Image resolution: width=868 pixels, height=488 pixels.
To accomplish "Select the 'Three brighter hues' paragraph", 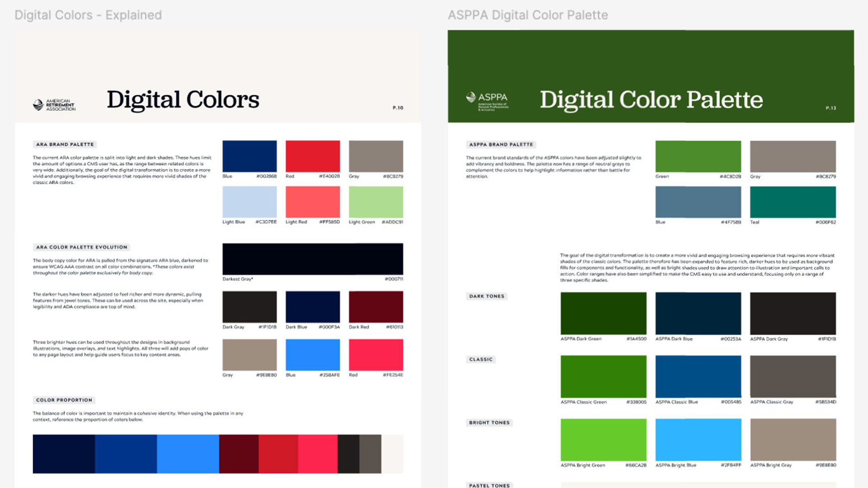I will pyautogui.click(x=120, y=348).
